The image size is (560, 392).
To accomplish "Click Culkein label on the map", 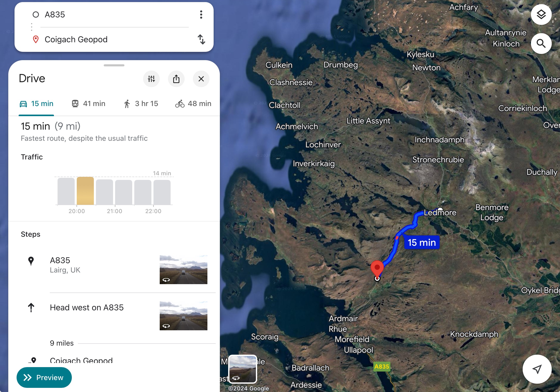I will [279, 65].
